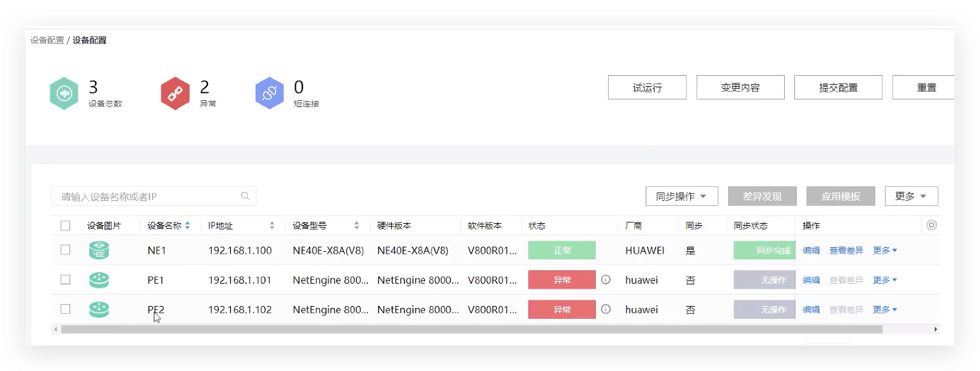Viewport: 980px width, 371px height.
Task: Click the total devices hexagon icon
Action: point(64,94)
